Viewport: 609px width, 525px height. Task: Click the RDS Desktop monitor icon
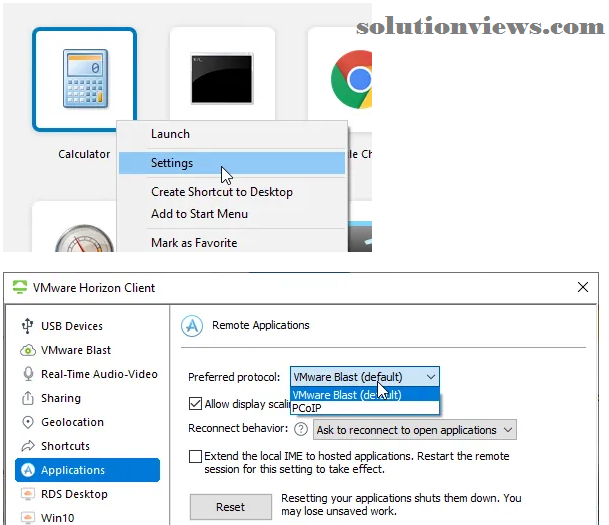point(28,494)
